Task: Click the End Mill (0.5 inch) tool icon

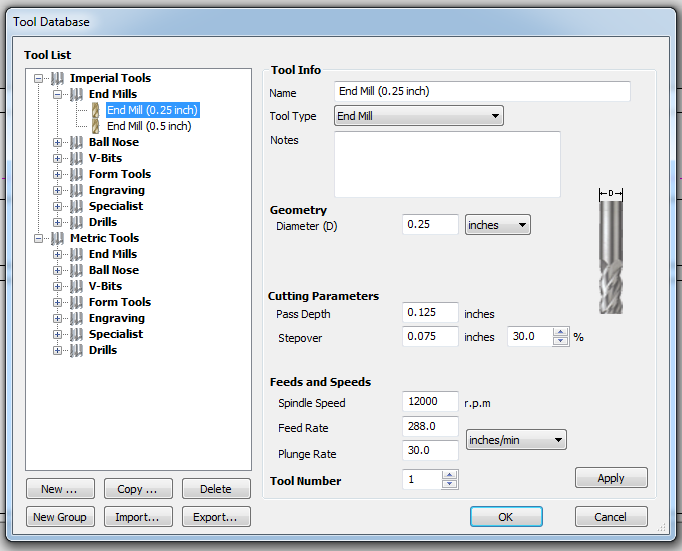Action: tap(96, 127)
